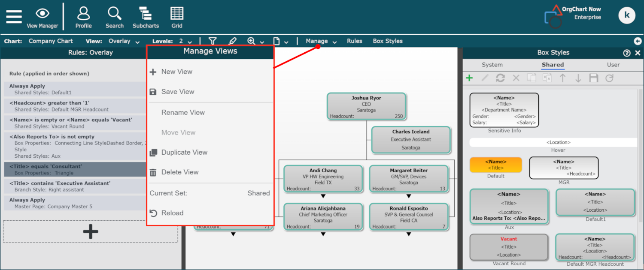Expand the Overlay view dropdown
Image resolution: width=644 pixels, height=270 pixels.
(124, 41)
